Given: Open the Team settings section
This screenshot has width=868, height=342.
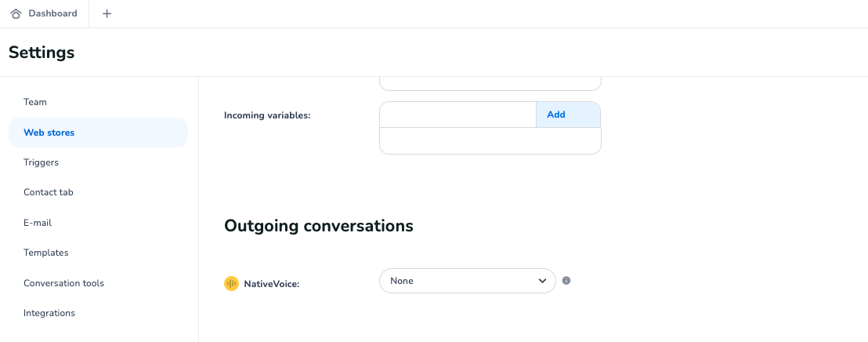Looking at the screenshot, I should click(35, 102).
